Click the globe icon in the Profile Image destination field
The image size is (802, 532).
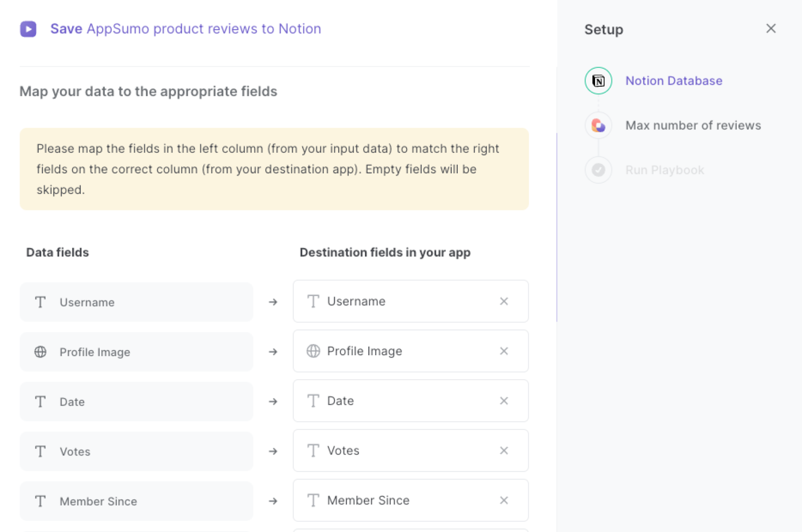(313, 351)
